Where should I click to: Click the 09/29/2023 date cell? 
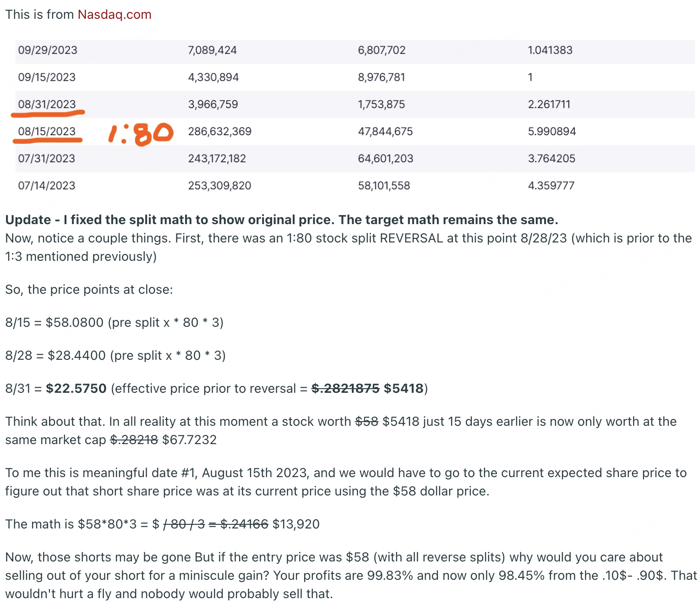[48, 50]
